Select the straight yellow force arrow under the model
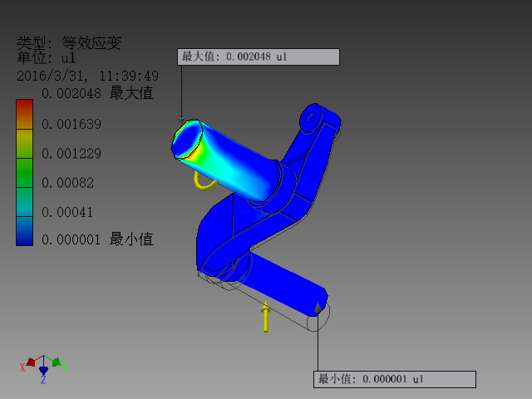Image resolution: width=532 pixels, height=399 pixels. point(266,317)
